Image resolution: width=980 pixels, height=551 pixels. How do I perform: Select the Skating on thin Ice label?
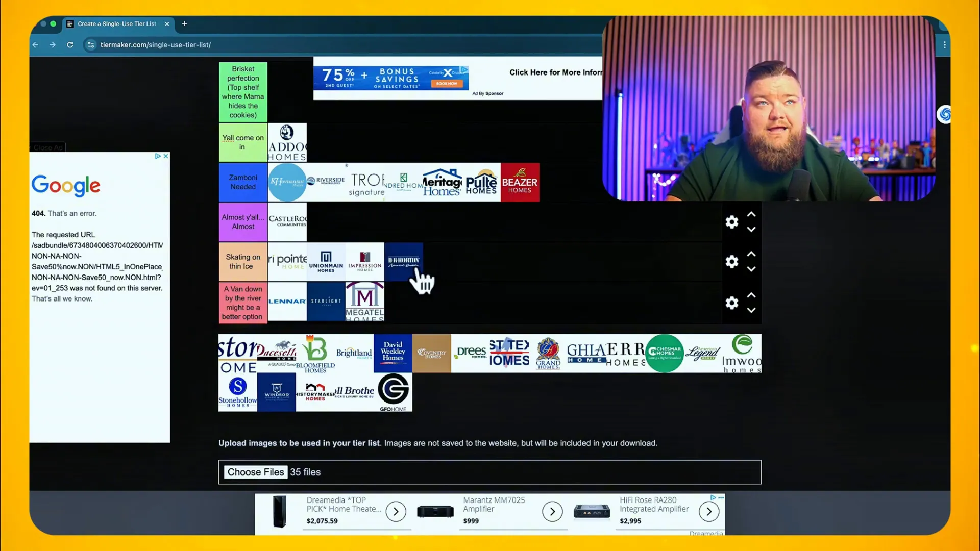click(x=243, y=262)
